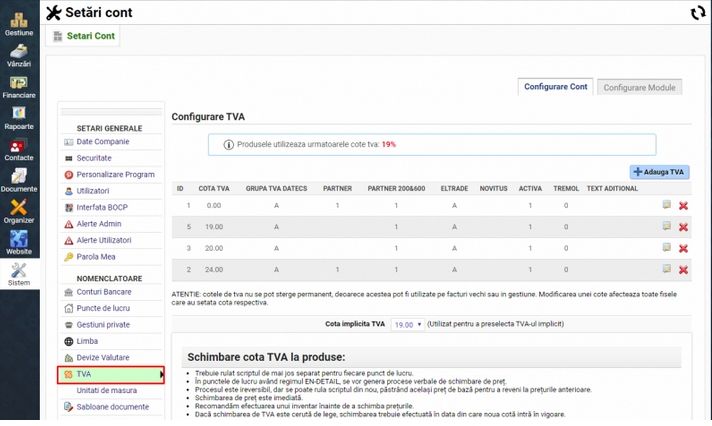
Task: Open the Website module icon
Action: [x=18, y=238]
